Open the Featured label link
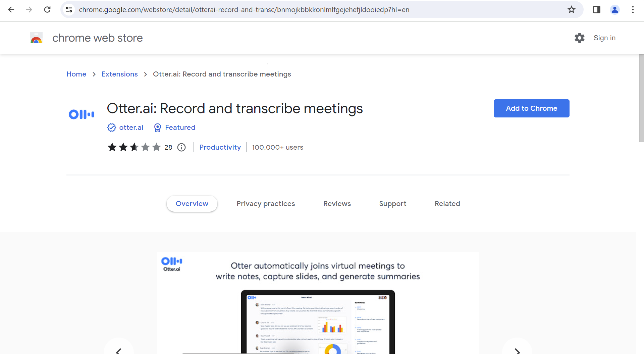Screen dimensions: 644x354 tap(180, 128)
